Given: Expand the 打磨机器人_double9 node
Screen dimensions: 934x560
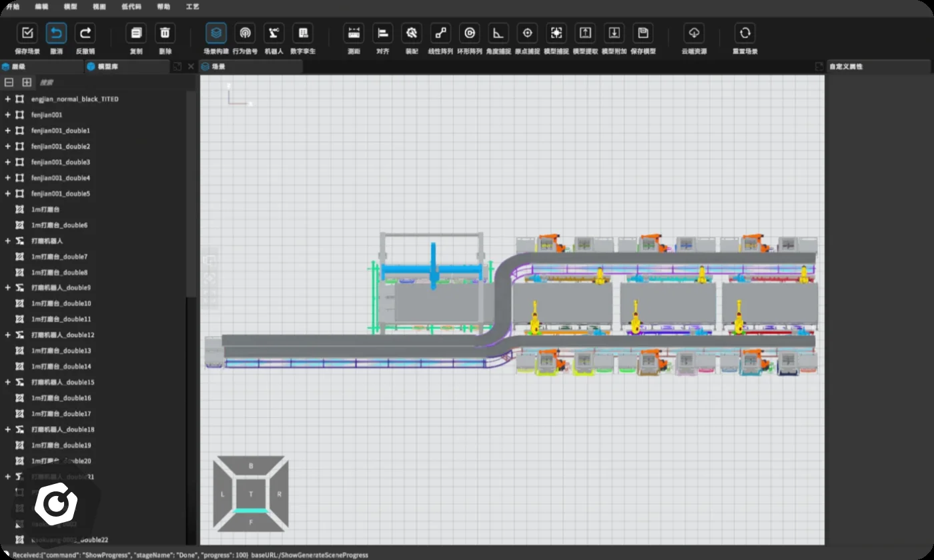Looking at the screenshot, I should click(8, 287).
